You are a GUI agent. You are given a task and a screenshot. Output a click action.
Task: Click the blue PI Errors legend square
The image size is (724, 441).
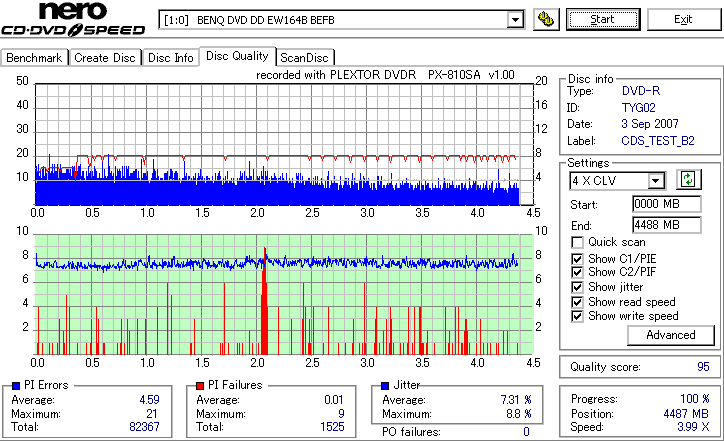16,386
